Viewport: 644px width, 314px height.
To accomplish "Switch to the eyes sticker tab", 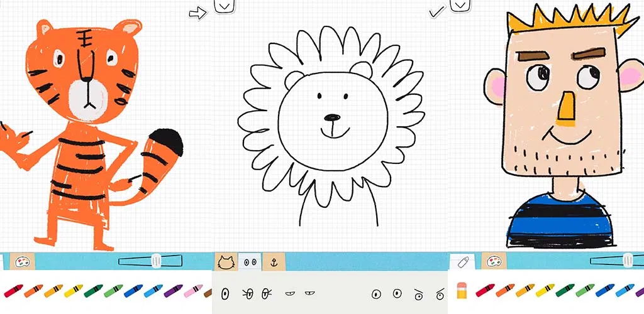I will pos(250,262).
